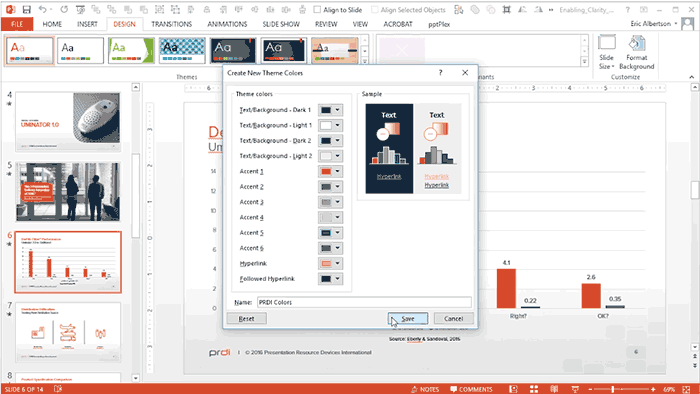
Task: Enable Align to Slide checkbox
Action: coord(317,9)
